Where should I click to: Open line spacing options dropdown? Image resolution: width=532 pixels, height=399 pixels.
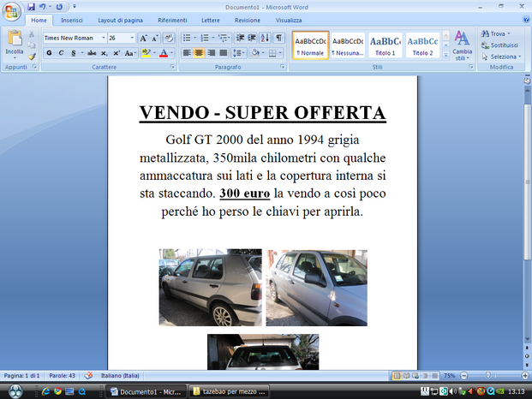point(238,53)
